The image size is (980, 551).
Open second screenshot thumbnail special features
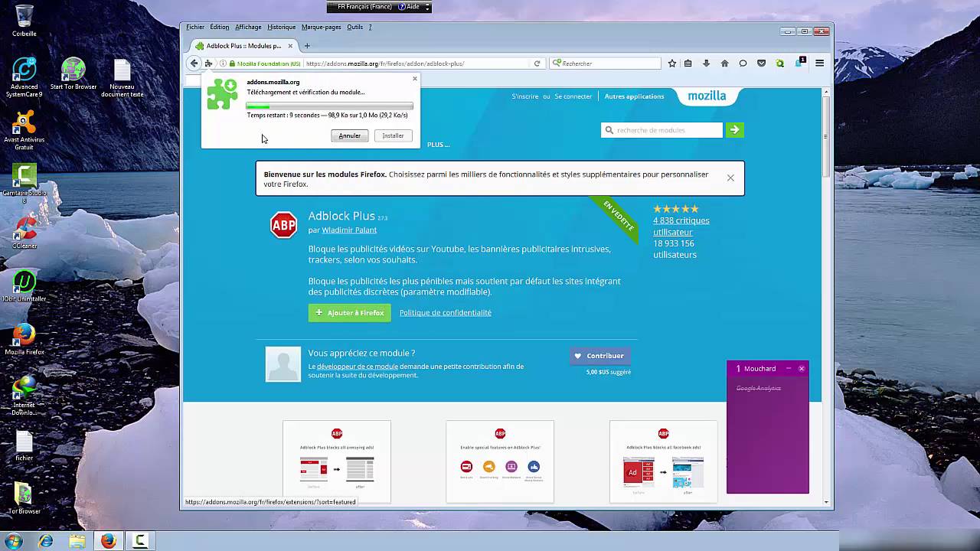[500, 461]
